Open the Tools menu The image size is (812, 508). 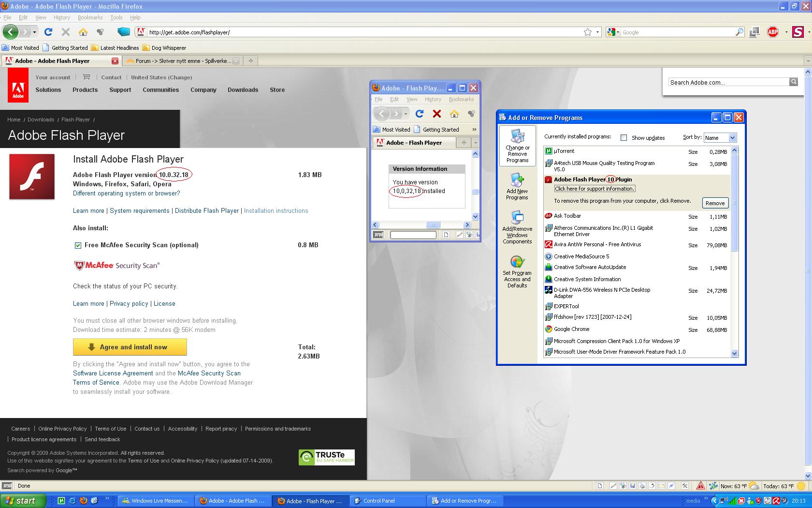[x=116, y=17]
